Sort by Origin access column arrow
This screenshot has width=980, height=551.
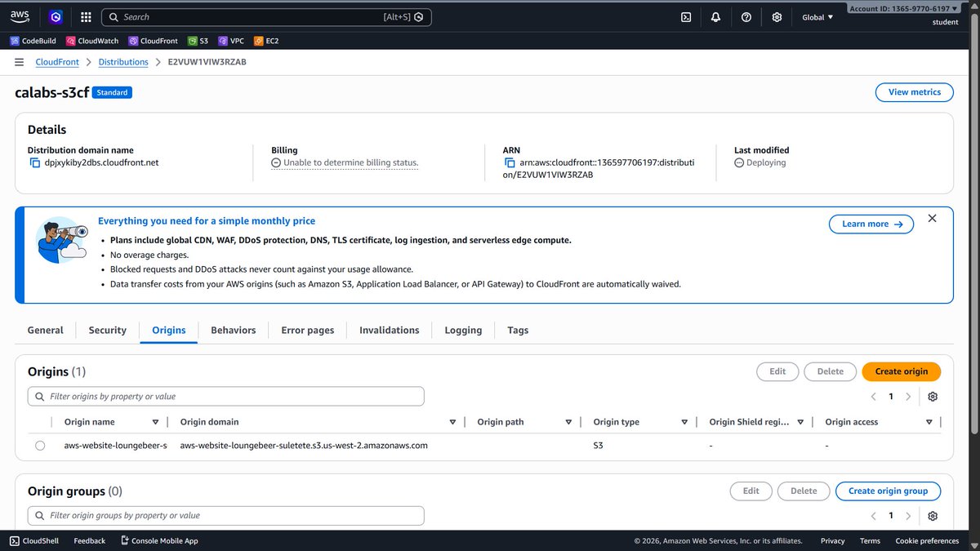(929, 422)
